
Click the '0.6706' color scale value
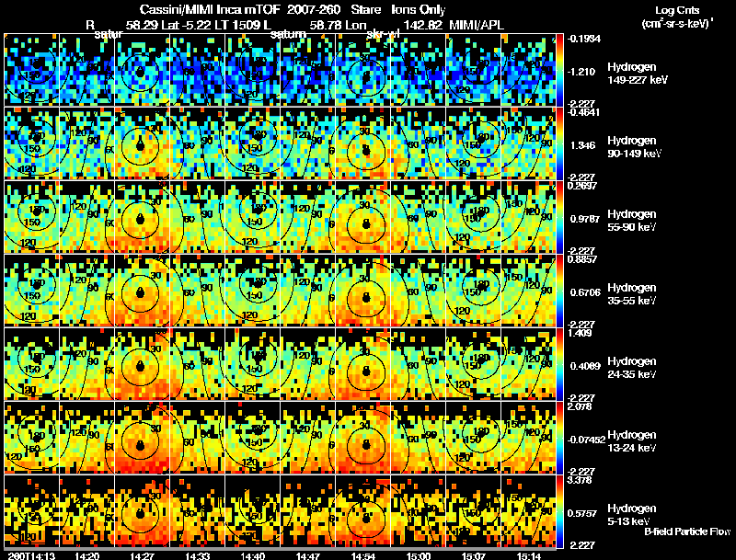click(585, 292)
